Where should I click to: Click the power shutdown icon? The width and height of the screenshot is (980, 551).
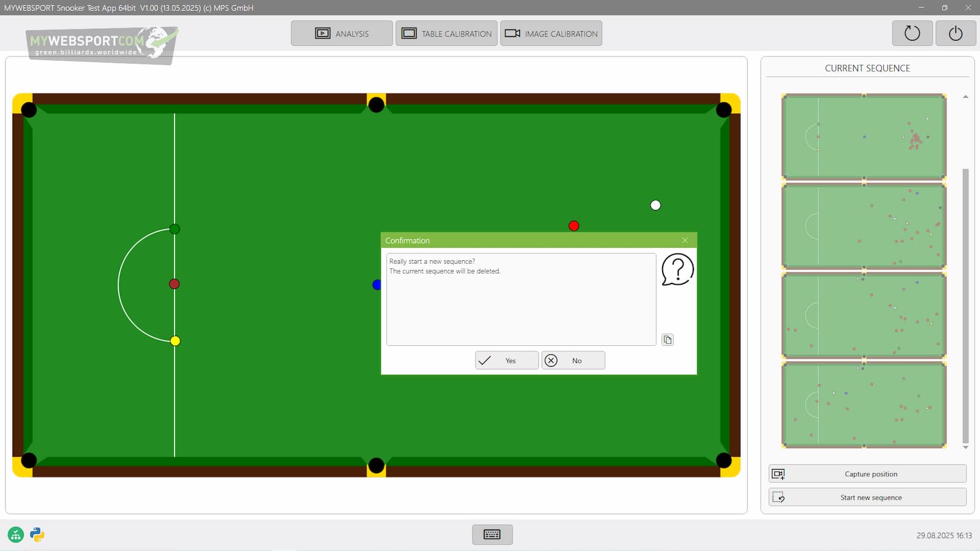[956, 33]
